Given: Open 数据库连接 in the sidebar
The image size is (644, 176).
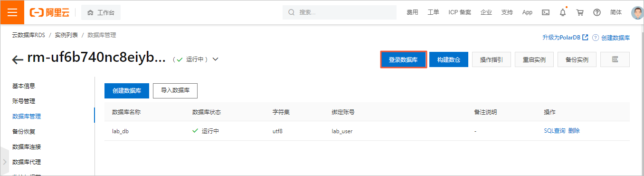Looking at the screenshot, I should [27, 147].
